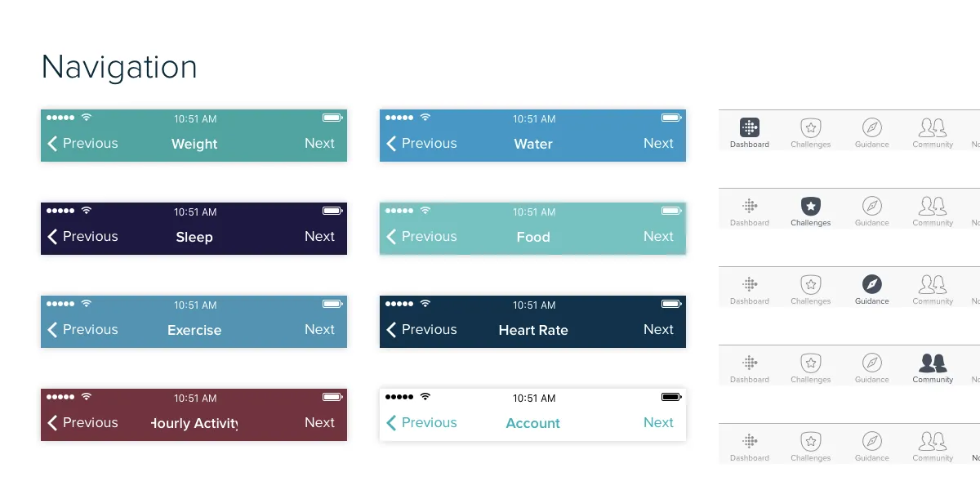Click Next in the Food navigation bar
The height and width of the screenshot is (490, 980).
[658, 236]
